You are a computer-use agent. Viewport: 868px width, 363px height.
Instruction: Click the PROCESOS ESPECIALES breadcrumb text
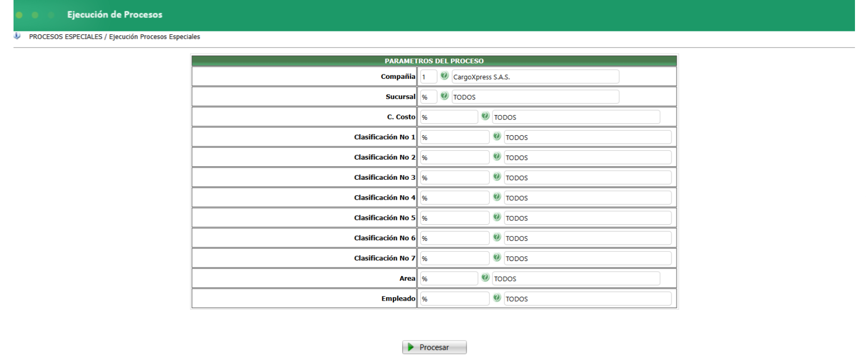click(x=66, y=37)
